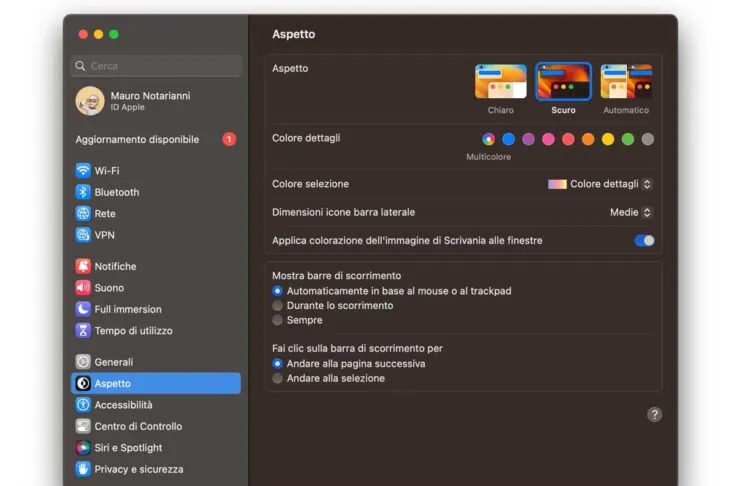Open 'Aggiornamento disponibile' update notice

[x=156, y=139]
